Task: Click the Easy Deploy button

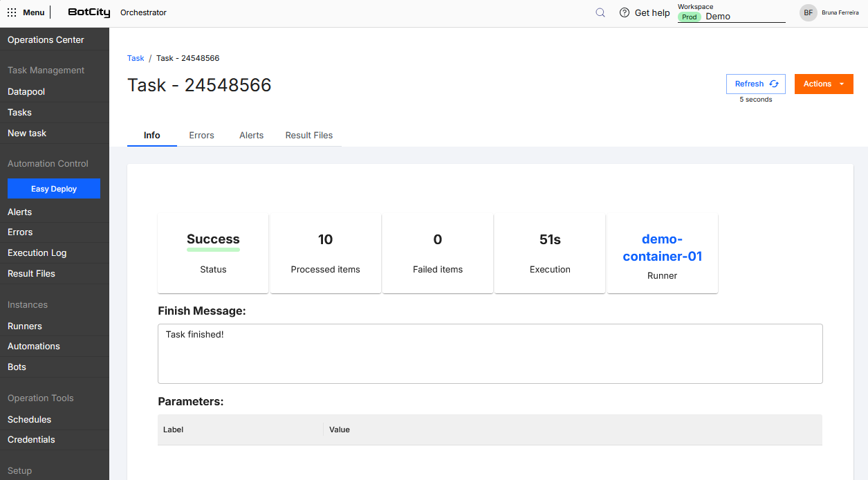Action: [x=54, y=189]
